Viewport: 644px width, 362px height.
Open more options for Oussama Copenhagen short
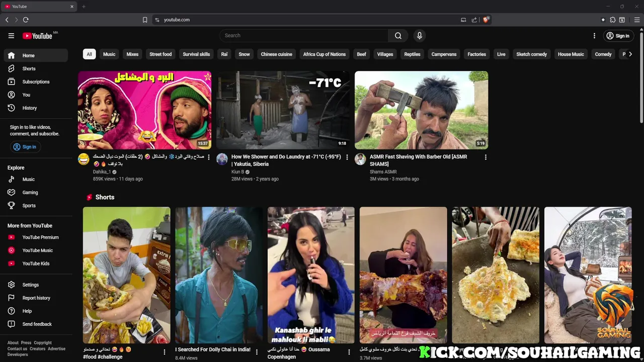tap(349, 352)
